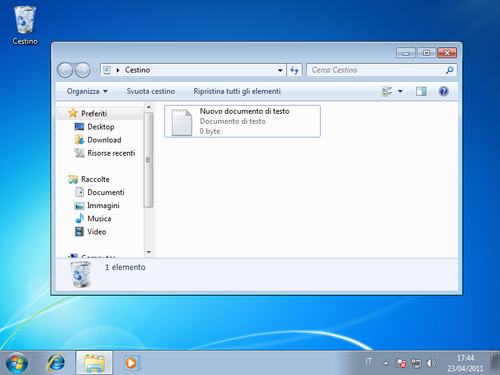Open the Cestino icon on the desktop
Viewport: 500px width, 375px height.
tap(25, 25)
